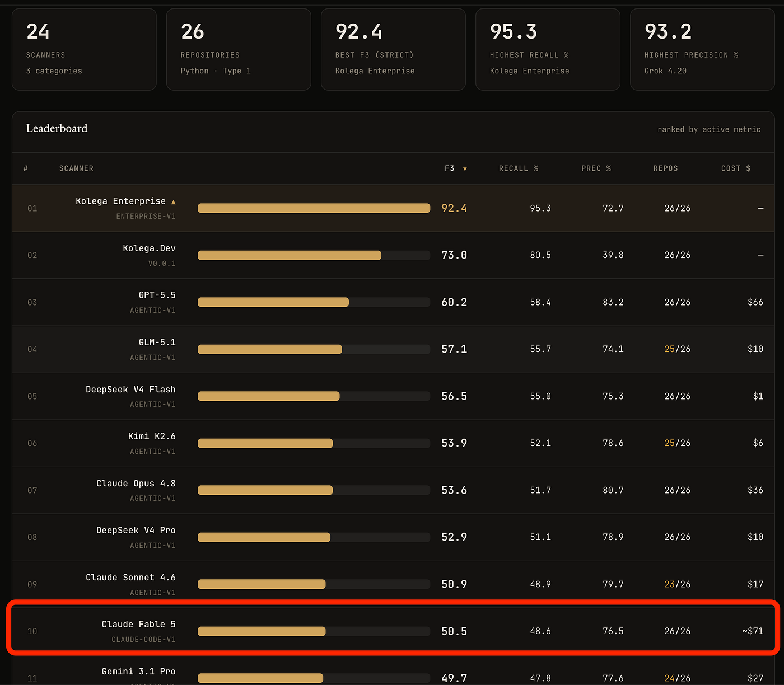Screen dimensions: 784x685
Task: Sort by the F3 column header
Action: [450, 168]
